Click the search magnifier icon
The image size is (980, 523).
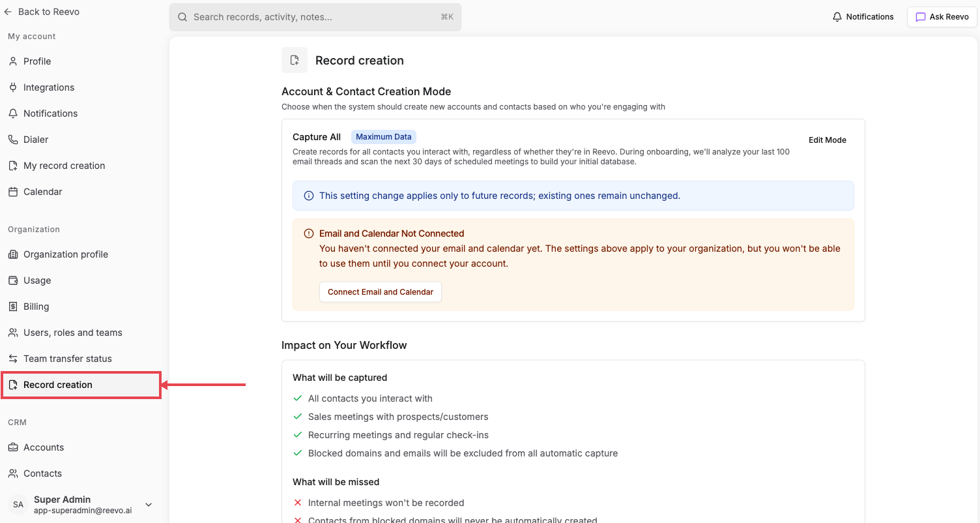182,17
